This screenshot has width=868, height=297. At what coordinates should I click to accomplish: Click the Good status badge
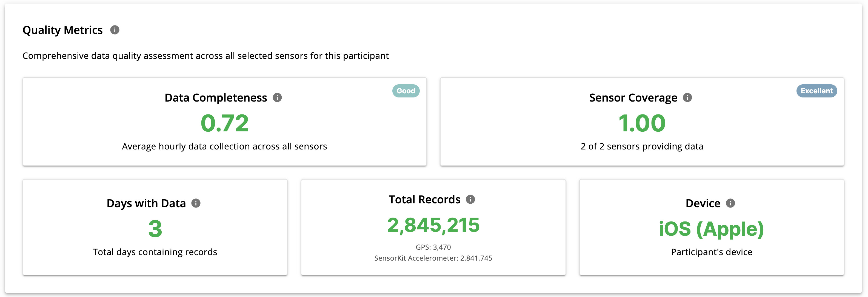click(406, 91)
